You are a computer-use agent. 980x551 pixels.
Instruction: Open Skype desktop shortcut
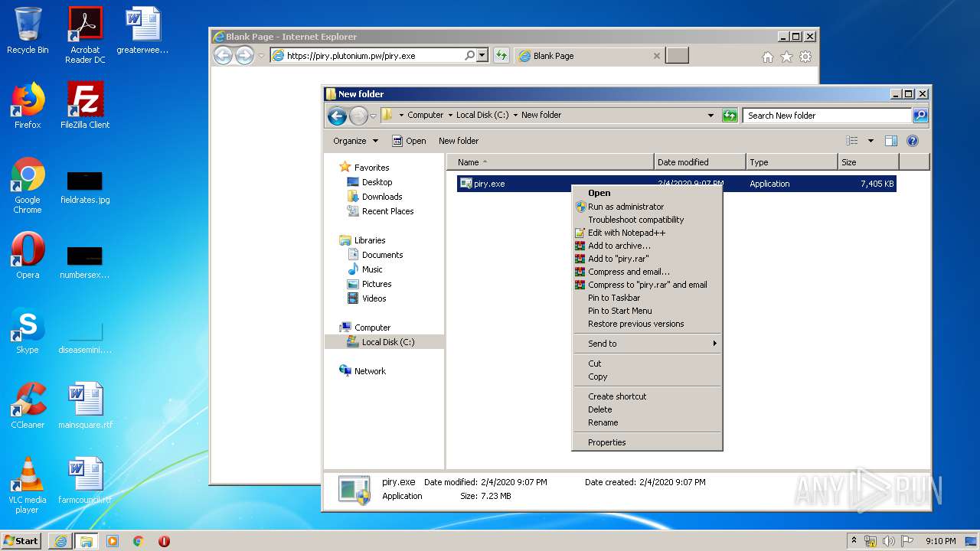point(28,331)
